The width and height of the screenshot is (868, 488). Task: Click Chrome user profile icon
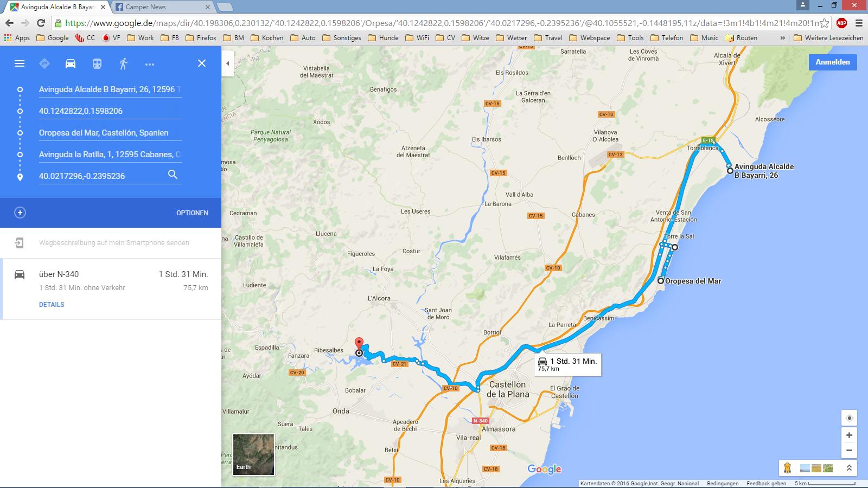click(x=803, y=5)
